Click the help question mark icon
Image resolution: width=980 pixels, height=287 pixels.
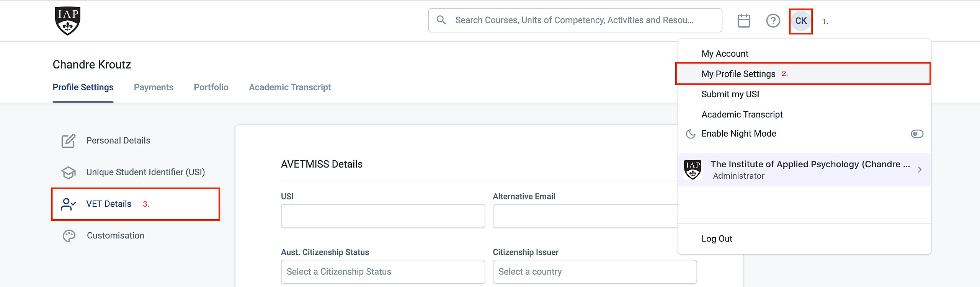[x=773, y=21]
